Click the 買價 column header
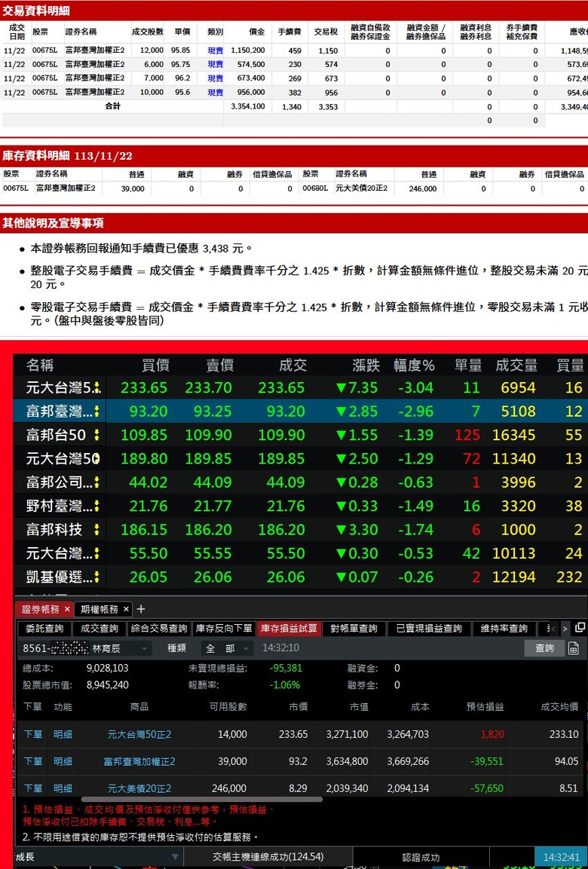588x869 pixels. [155, 366]
